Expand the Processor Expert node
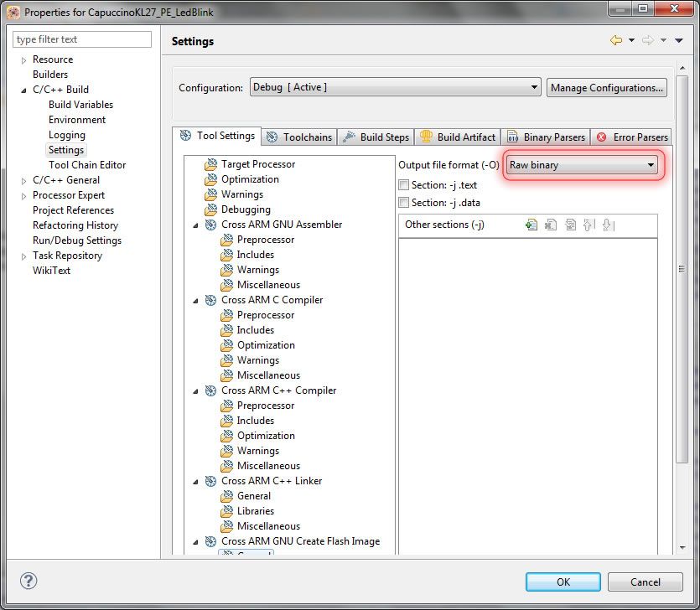 click(x=24, y=196)
